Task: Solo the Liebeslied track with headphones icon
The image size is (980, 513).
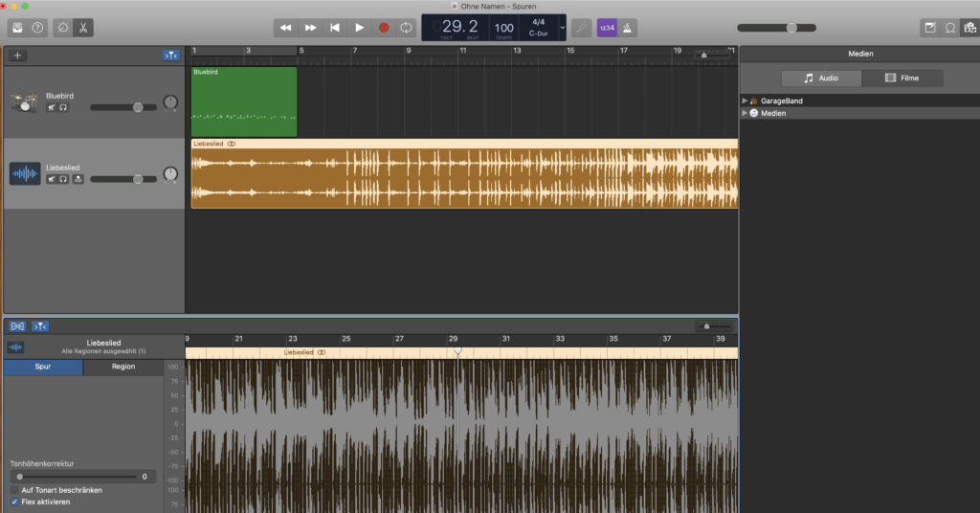Action: coord(63,178)
